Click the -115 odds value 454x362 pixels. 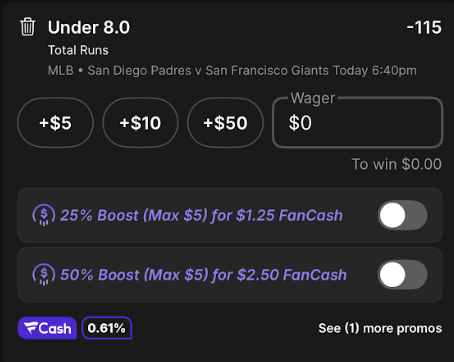[x=424, y=27]
